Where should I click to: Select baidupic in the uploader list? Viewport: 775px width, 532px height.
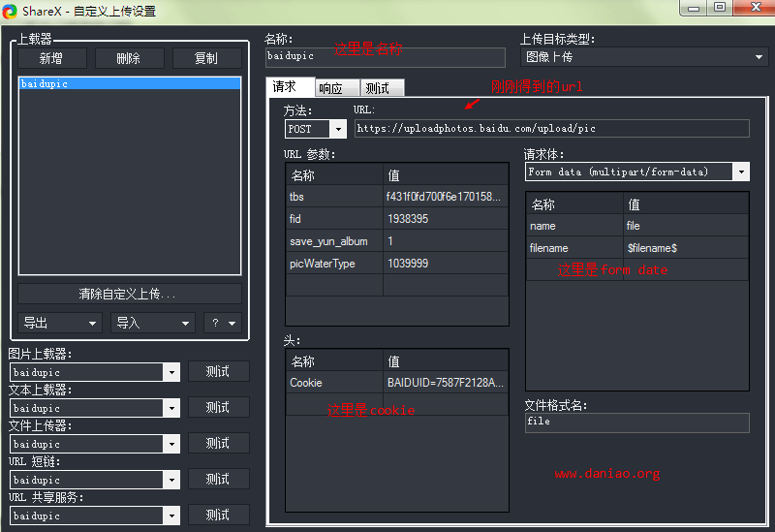pos(130,83)
